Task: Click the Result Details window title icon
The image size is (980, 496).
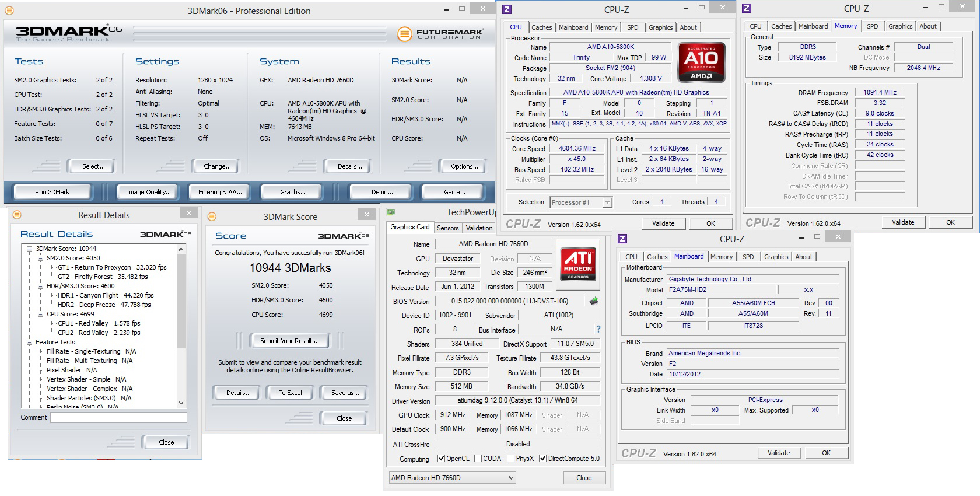Action: (17, 215)
